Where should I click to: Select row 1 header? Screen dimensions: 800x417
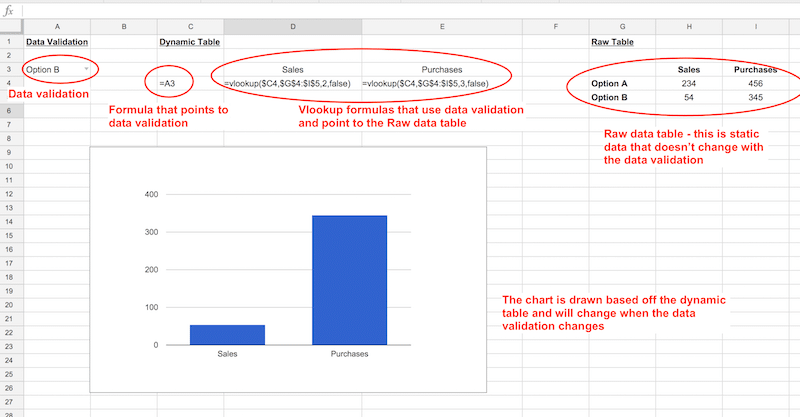pos(9,41)
